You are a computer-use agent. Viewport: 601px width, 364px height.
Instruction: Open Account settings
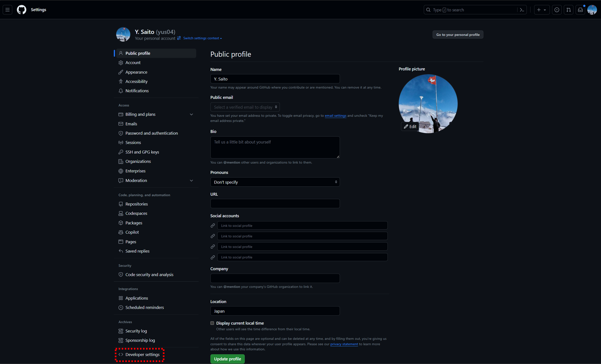pyautogui.click(x=156, y=62)
